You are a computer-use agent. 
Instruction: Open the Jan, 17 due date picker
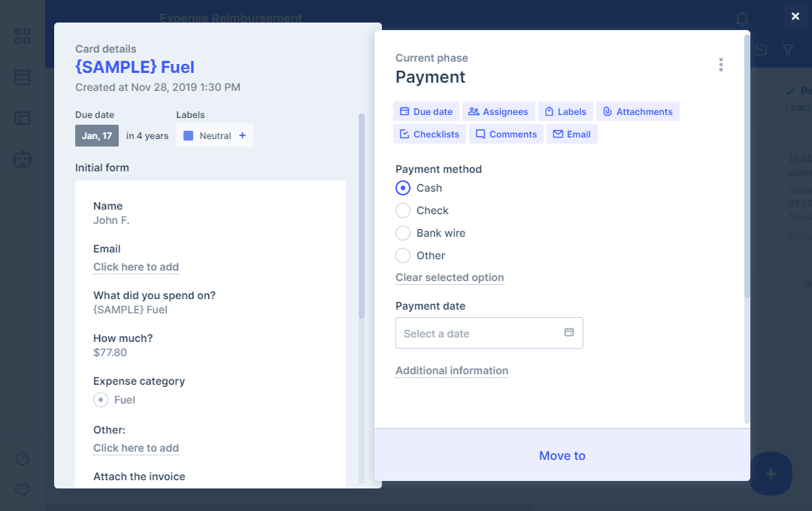(x=97, y=136)
